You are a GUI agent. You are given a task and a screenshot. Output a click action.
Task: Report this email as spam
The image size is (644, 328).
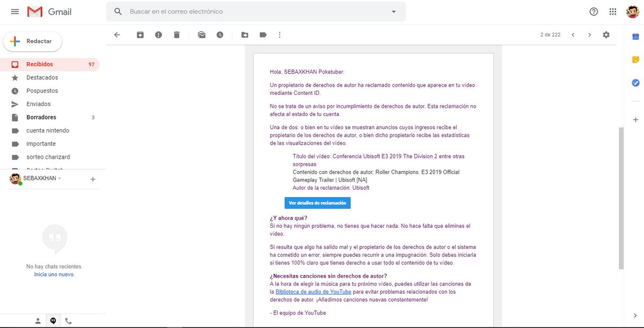158,35
